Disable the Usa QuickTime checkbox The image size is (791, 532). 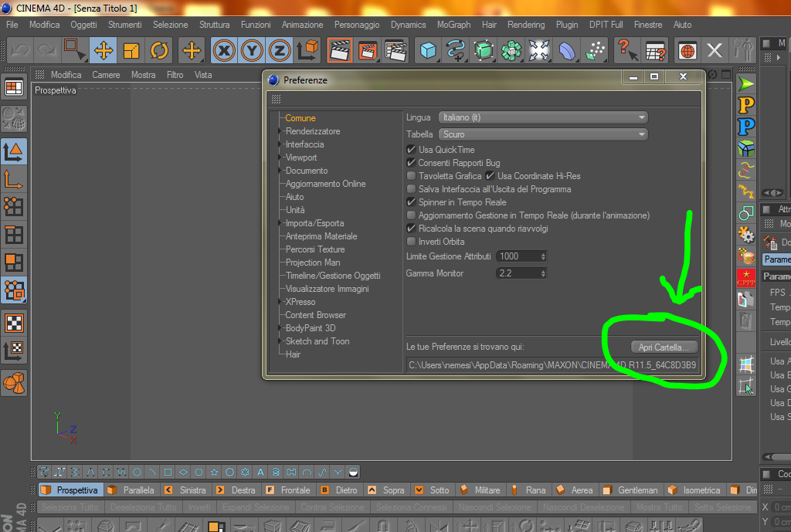(x=411, y=149)
